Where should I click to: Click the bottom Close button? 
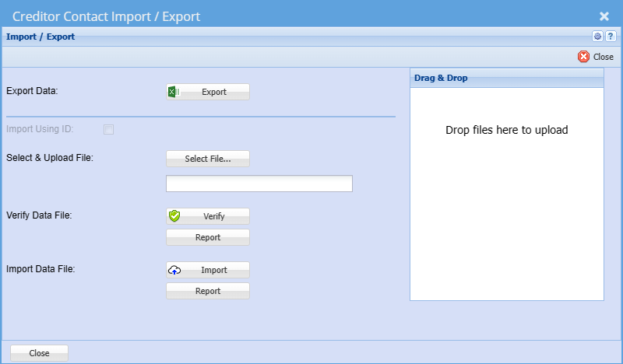[x=40, y=353]
